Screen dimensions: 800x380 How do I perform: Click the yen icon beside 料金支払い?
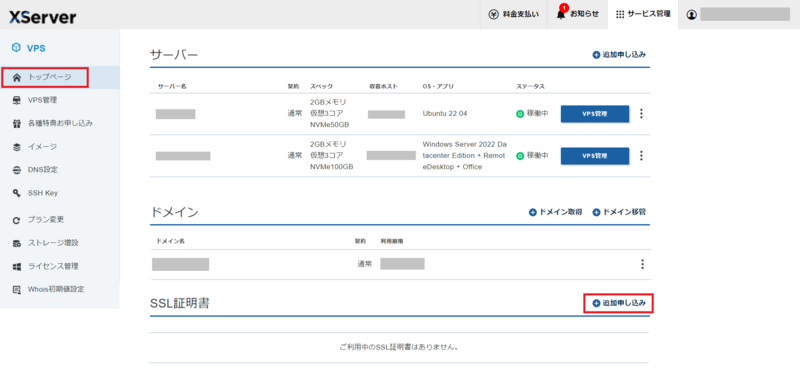493,14
